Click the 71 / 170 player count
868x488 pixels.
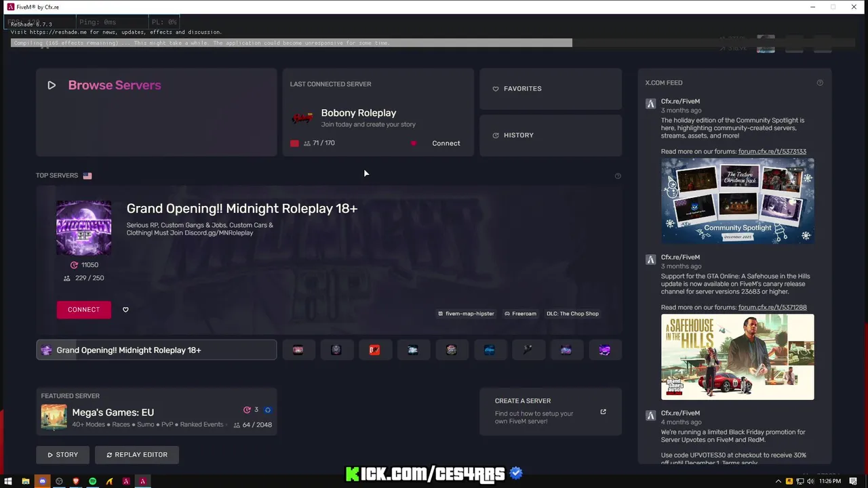[x=319, y=143]
